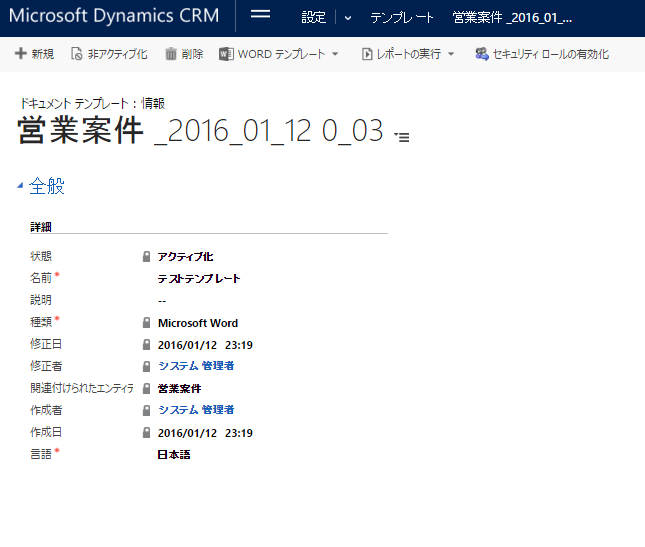Click the レポートの実行 report icon
This screenshot has width=645, height=547.
(367, 54)
